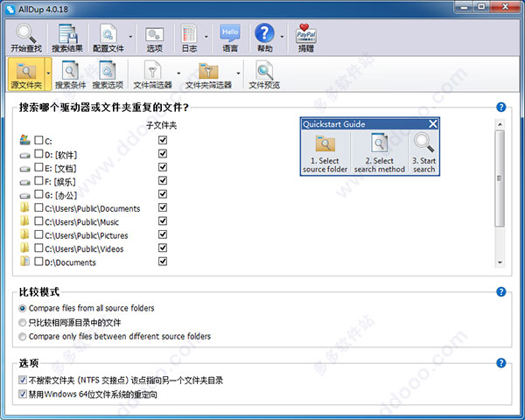The width and height of the screenshot is (525, 420).
Task: Expand the 日志 dropdown arrow
Action: click(206, 37)
